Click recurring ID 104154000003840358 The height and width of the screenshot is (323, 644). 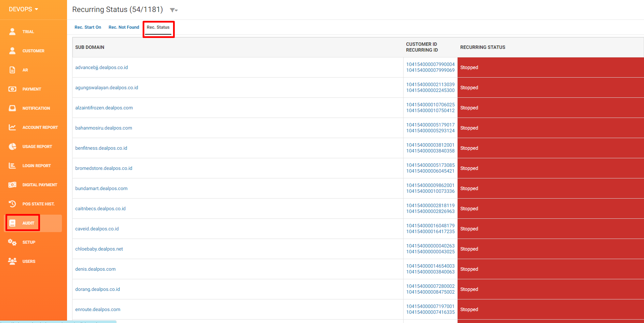(430, 151)
